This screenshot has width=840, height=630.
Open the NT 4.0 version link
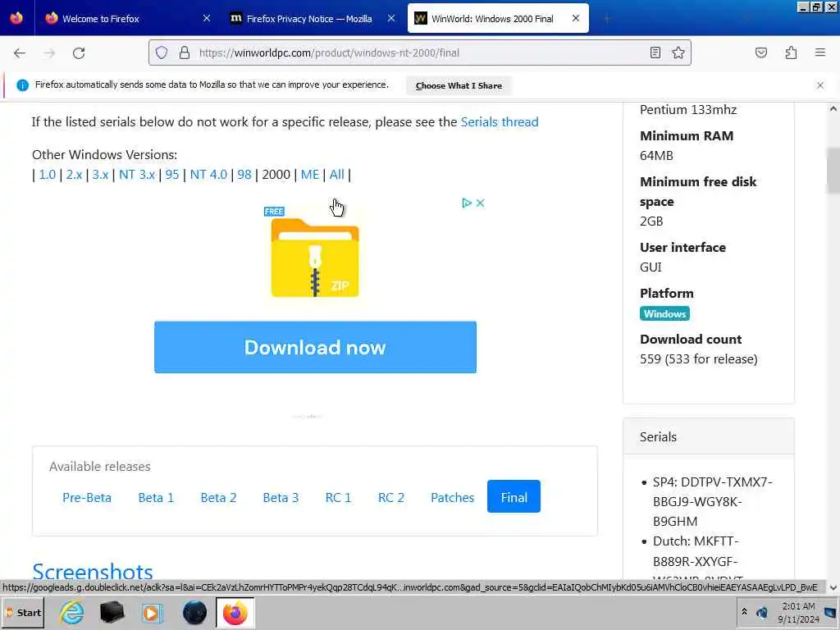pos(208,175)
